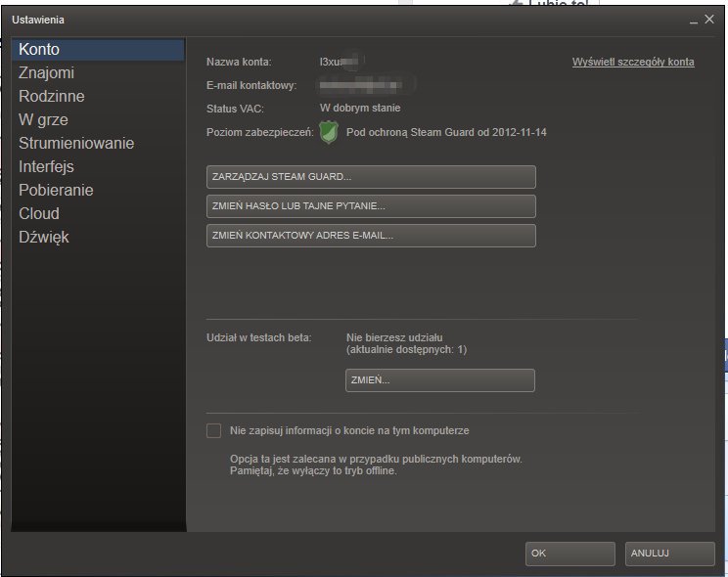This screenshot has height=577, width=728.
Task: Enable Nie zapisuj informacji o koncie checkbox
Action: coord(213,430)
